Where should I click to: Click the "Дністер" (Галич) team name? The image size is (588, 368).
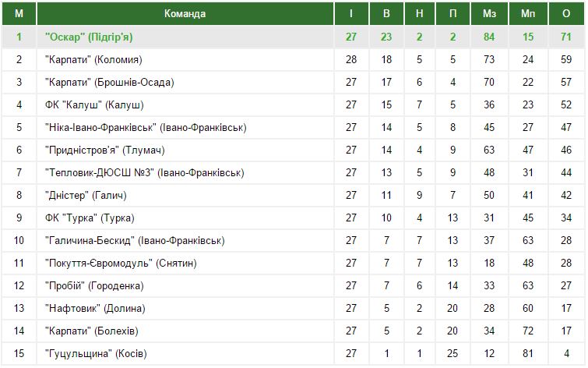(x=86, y=195)
